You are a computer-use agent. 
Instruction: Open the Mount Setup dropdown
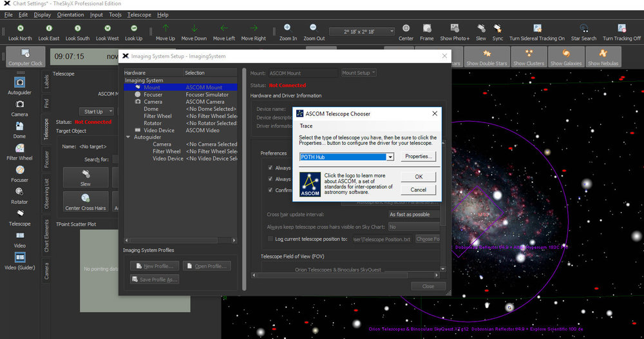tap(359, 73)
